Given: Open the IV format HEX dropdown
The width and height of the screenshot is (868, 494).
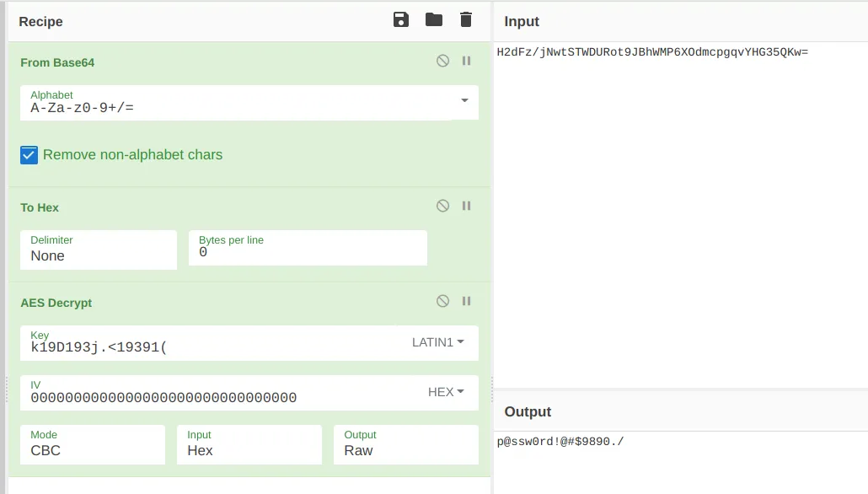Looking at the screenshot, I should [x=446, y=392].
